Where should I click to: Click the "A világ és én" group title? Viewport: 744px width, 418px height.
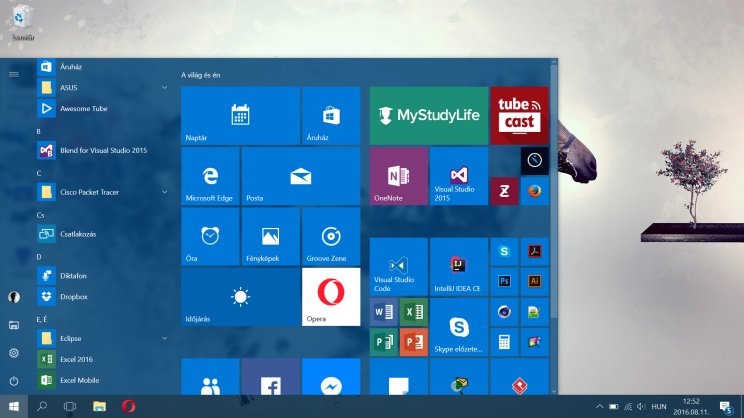click(200, 75)
